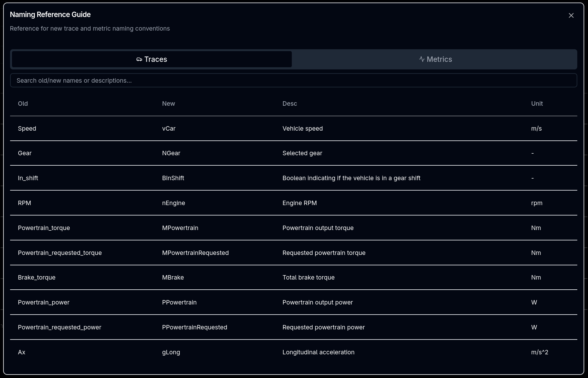
Task: Click the search names or descriptions field
Action: [293, 80]
